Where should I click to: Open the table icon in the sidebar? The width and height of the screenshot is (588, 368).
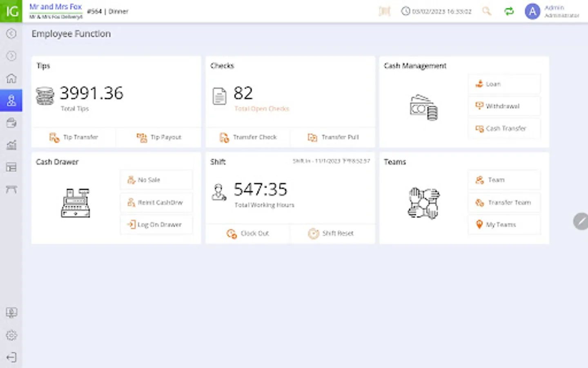coord(11,189)
